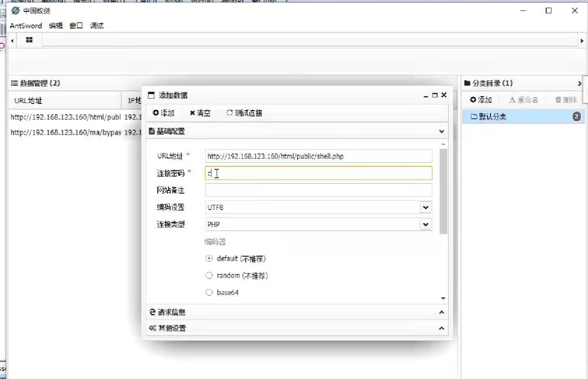Collapse the 分类目录 panel arrow
588x379 pixels.
[x=580, y=83]
